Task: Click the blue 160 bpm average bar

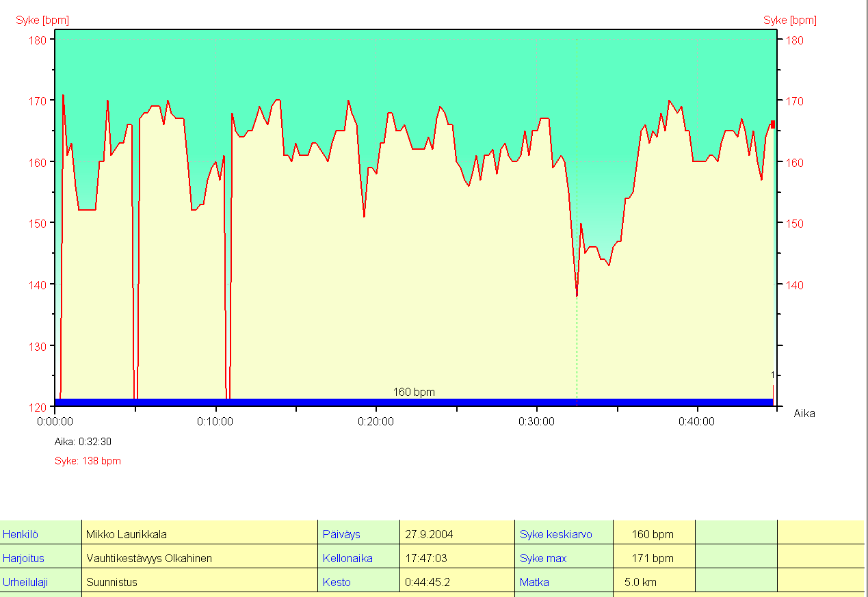Action: click(413, 402)
